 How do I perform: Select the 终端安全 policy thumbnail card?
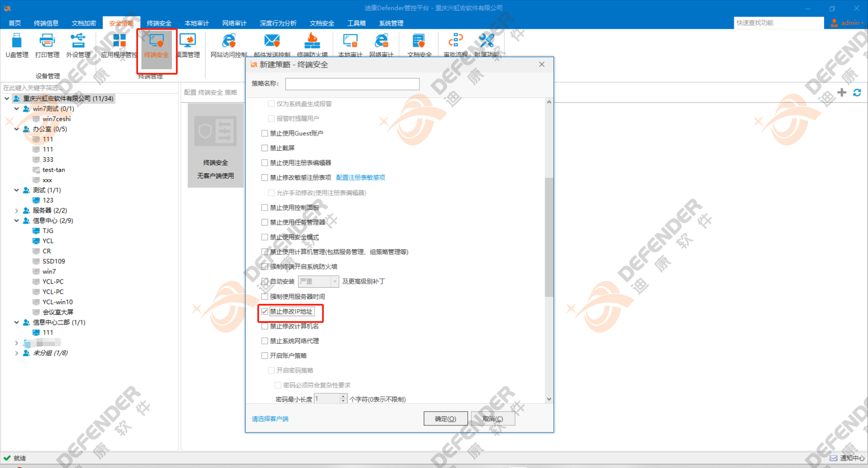coord(215,145)
